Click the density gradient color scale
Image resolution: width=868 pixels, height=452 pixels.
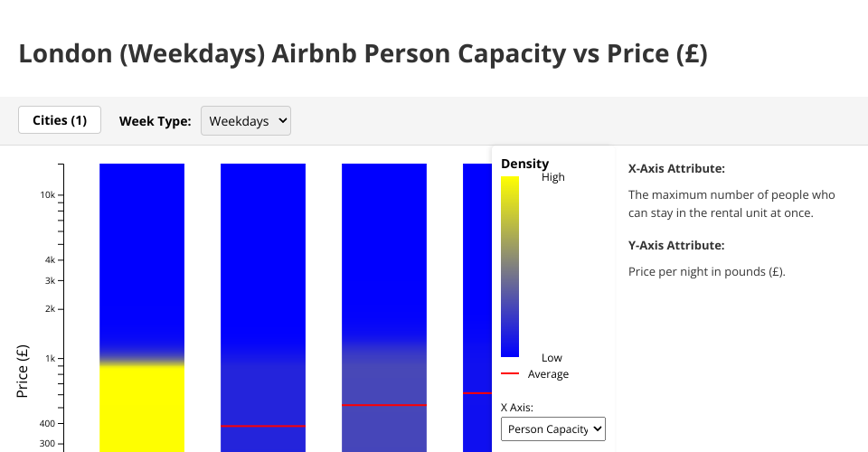[x=510, y=267]
